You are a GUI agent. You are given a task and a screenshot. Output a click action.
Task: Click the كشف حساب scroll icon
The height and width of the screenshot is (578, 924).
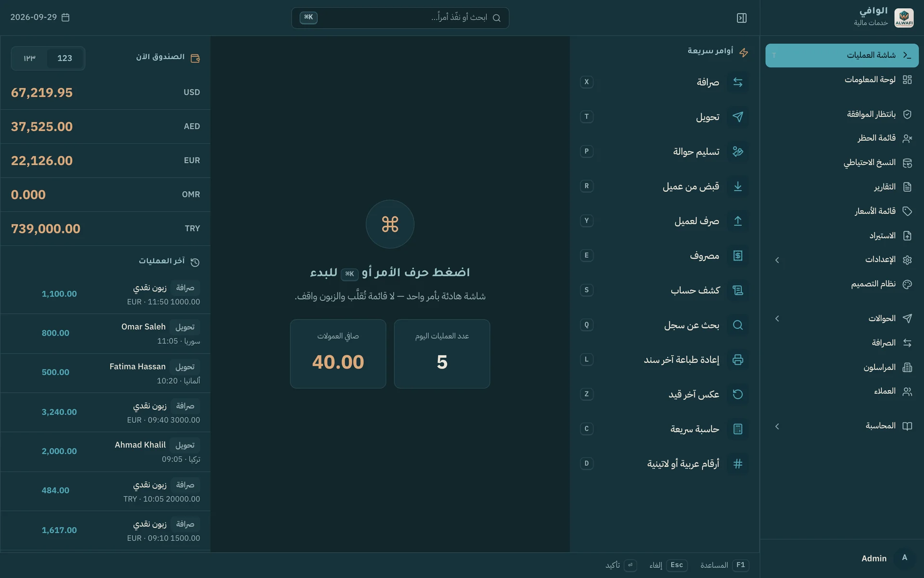click(738, 290)
